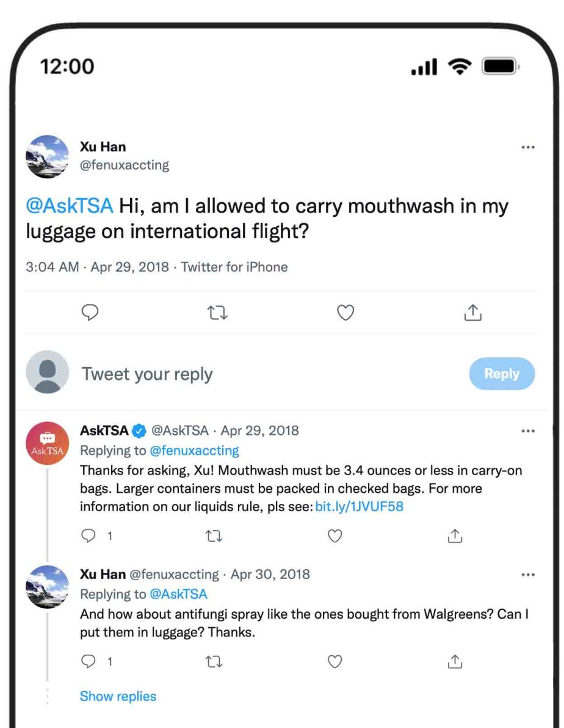Like the main tweet about mouthwash

point(345,313)
